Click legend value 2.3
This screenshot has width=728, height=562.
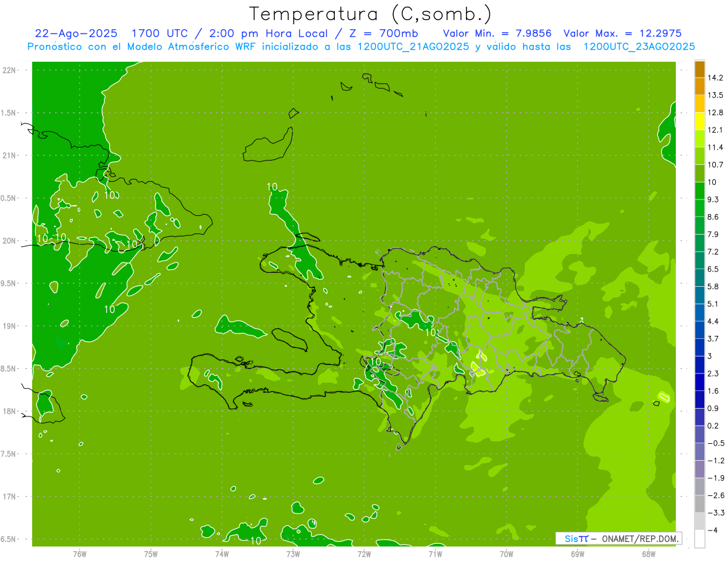coord(713,373)
